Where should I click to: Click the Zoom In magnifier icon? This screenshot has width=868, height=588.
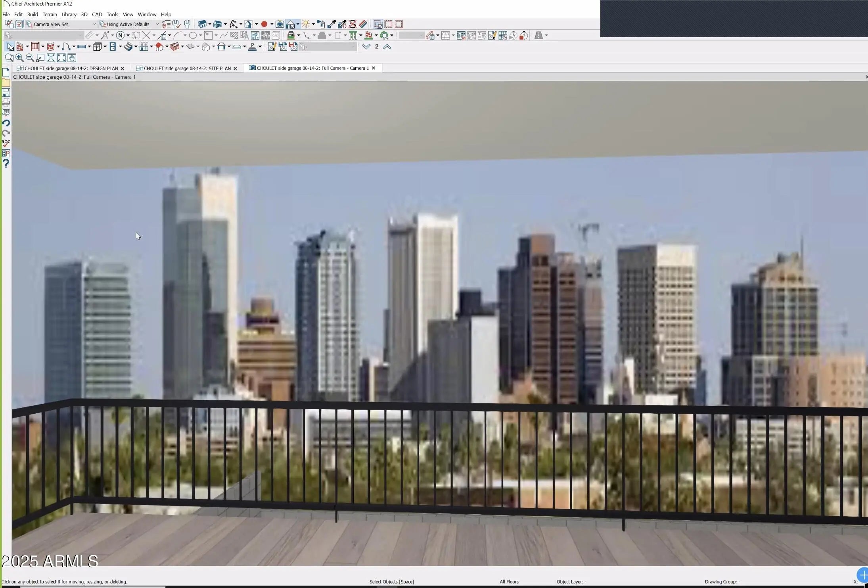coord(19,58)
